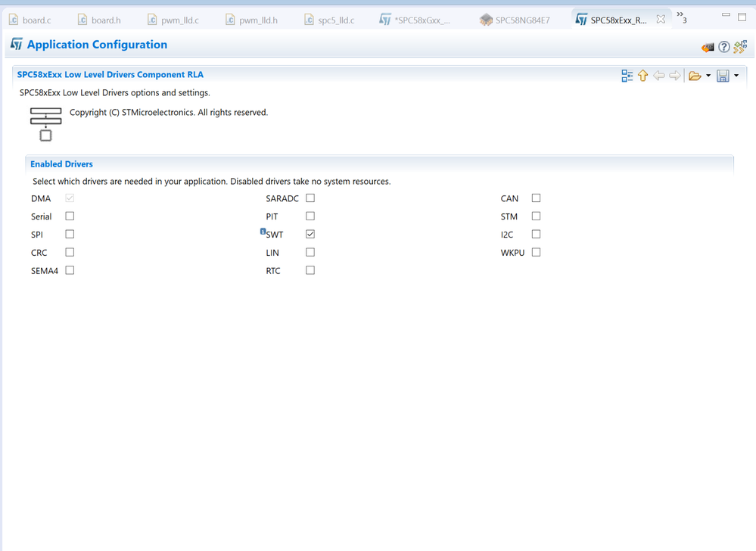Viewport: 756px width, 551px height.
Task: Switch to the board.h tab
Action: 99,20
